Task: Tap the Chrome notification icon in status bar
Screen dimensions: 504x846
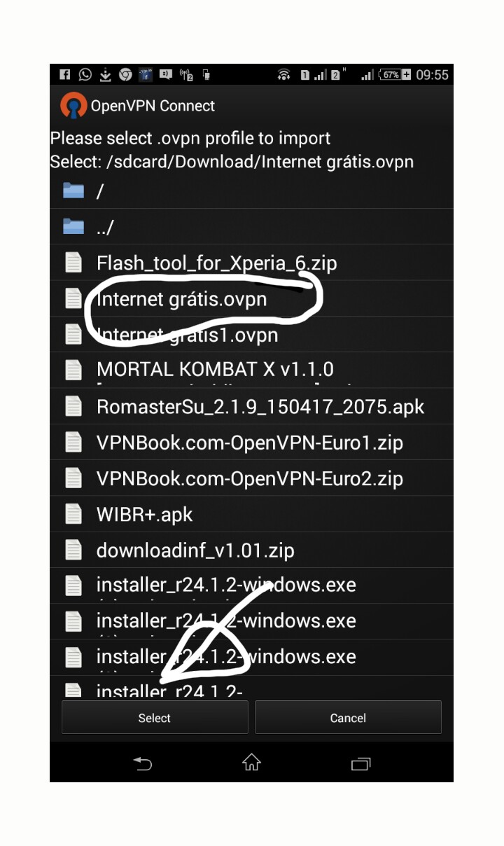Action: point(125,74)
